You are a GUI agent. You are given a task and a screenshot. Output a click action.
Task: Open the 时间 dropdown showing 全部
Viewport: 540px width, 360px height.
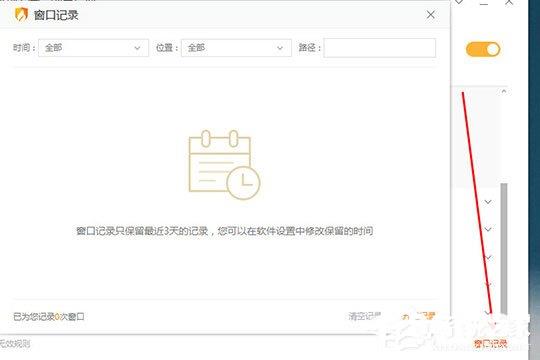click(x=93, y=48)
